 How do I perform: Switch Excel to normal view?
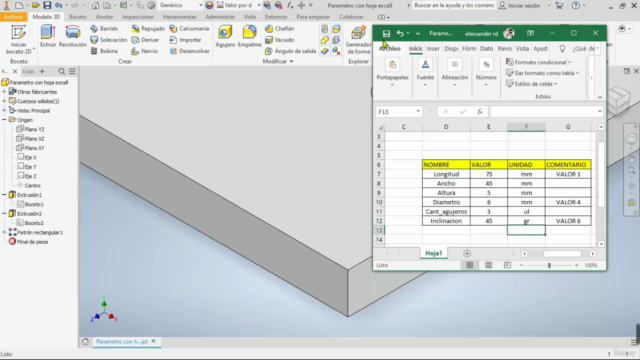[469, 265]
